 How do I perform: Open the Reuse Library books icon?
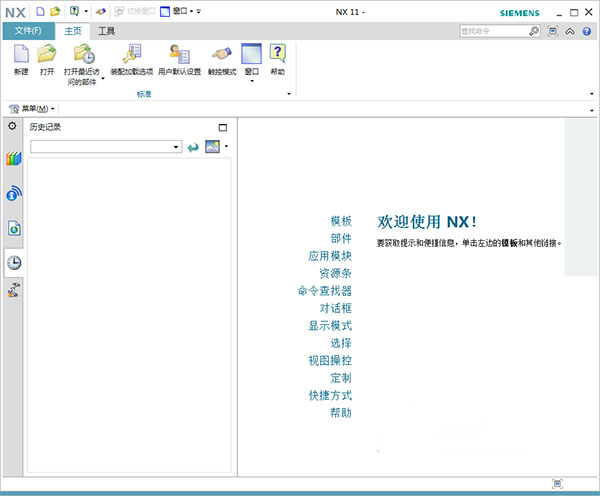point(13,158)
